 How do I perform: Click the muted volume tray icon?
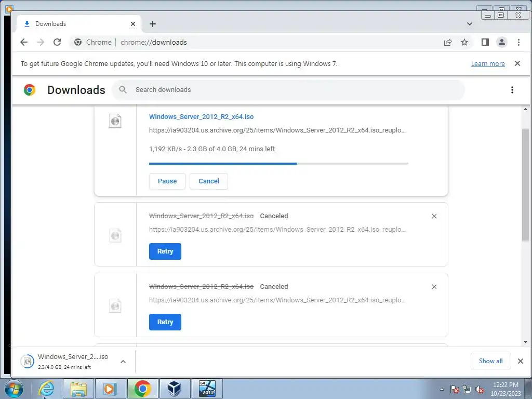pos(480,389)
